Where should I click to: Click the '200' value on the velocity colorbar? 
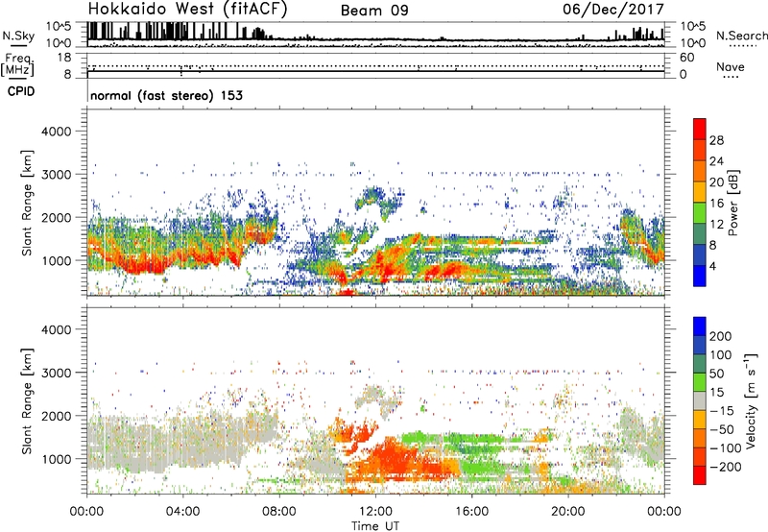click(721, 336)
